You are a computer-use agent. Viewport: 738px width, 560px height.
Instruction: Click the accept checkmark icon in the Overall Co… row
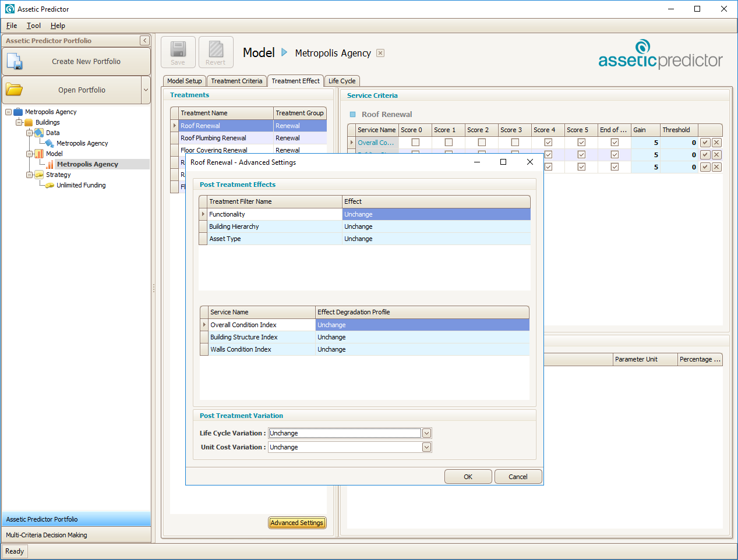[705, 143]
